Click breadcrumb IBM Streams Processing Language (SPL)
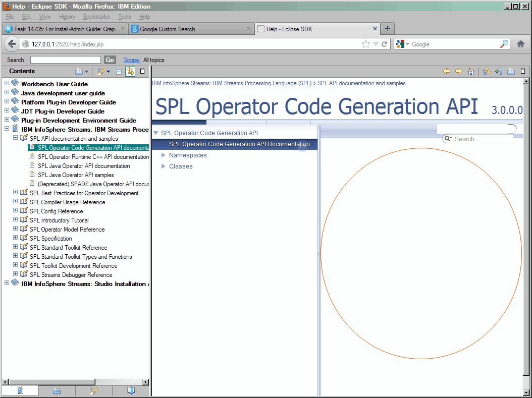This screenshot has height=398, width=532. (x=232, y=83)
